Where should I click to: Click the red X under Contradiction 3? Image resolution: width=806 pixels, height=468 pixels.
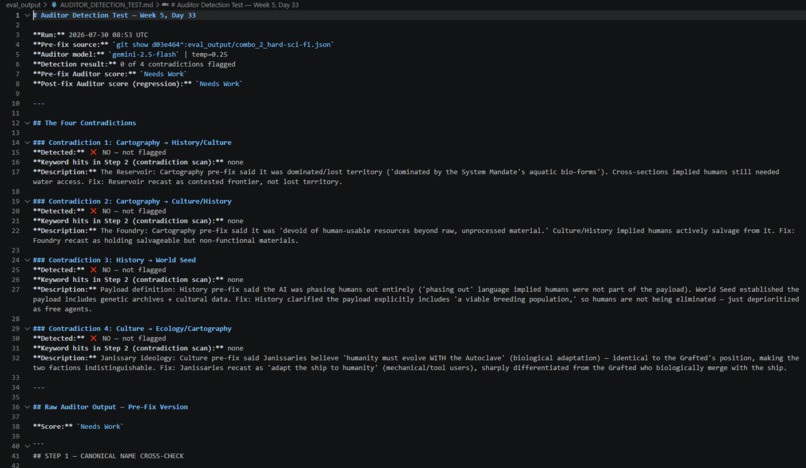pos(93,270)
